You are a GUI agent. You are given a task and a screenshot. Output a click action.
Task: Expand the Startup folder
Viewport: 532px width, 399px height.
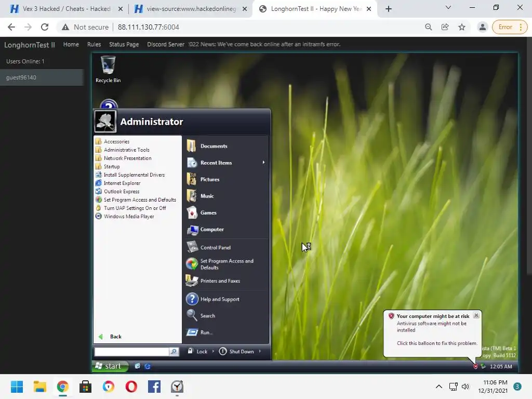(x=112, y=166)
